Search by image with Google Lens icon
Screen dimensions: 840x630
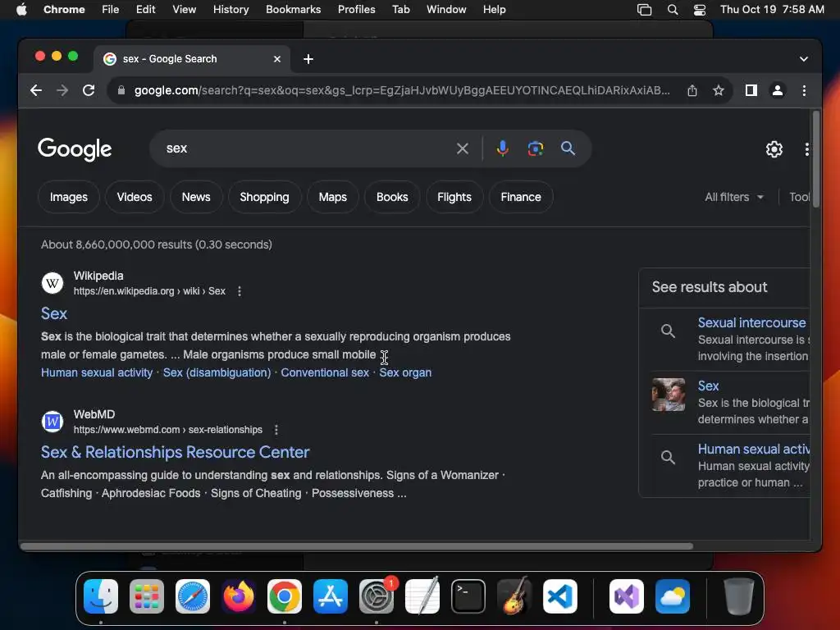[x=535, y=148]
